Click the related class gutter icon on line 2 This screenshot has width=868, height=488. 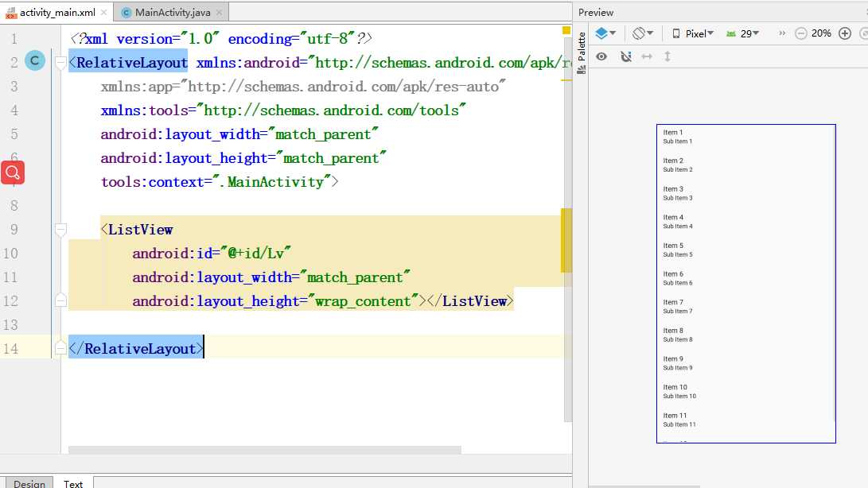tap(35, 60)
